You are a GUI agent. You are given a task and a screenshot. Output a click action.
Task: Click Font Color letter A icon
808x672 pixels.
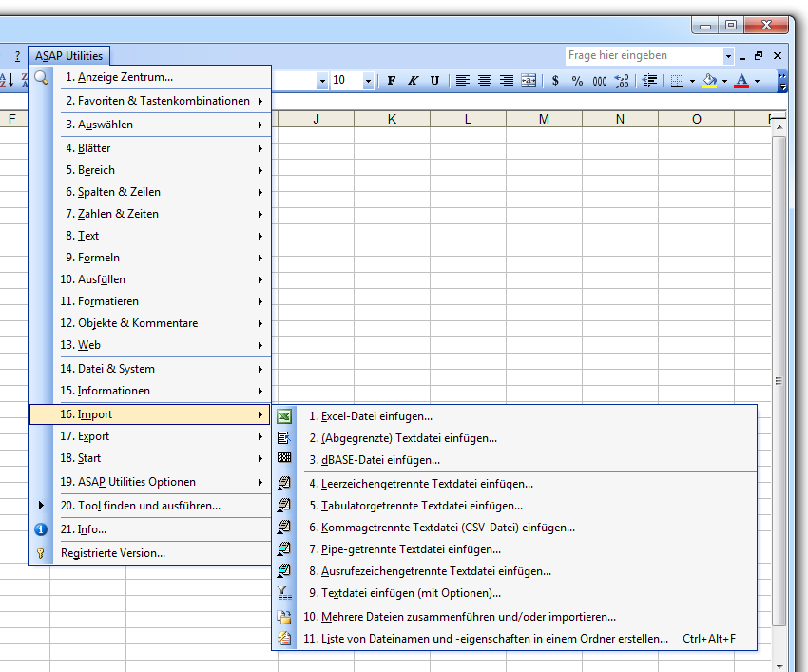pos(741,81)
